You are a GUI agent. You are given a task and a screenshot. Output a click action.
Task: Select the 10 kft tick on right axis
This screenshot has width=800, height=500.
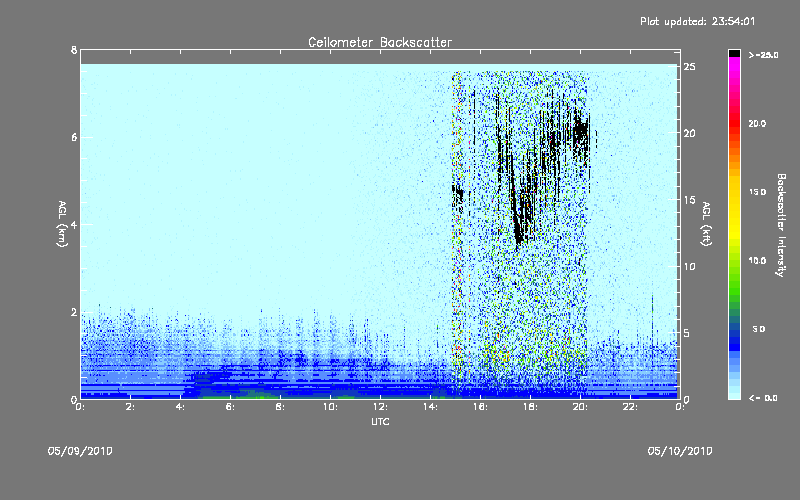tap(689, 266)
